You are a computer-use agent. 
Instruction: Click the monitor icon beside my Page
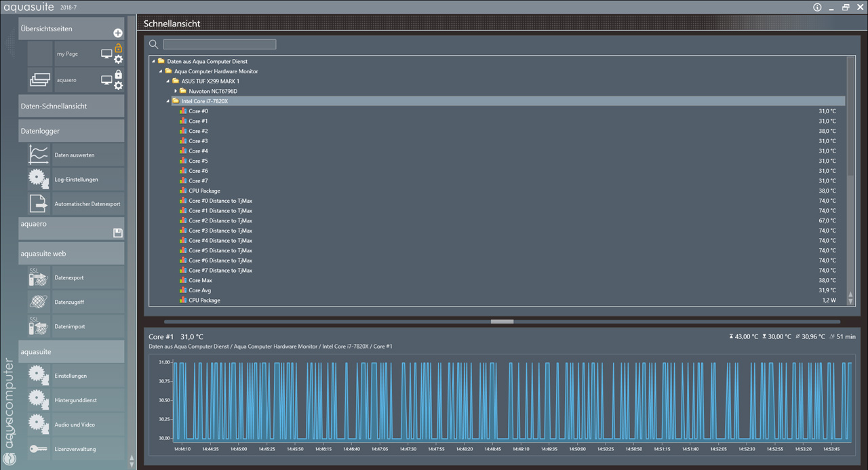(106, 54)
